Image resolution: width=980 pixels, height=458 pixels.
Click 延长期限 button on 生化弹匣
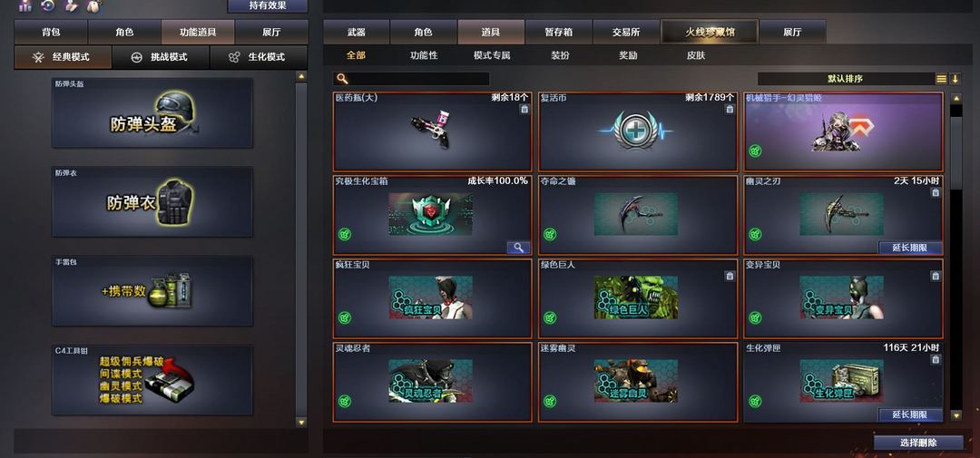[x=909, y=414]
